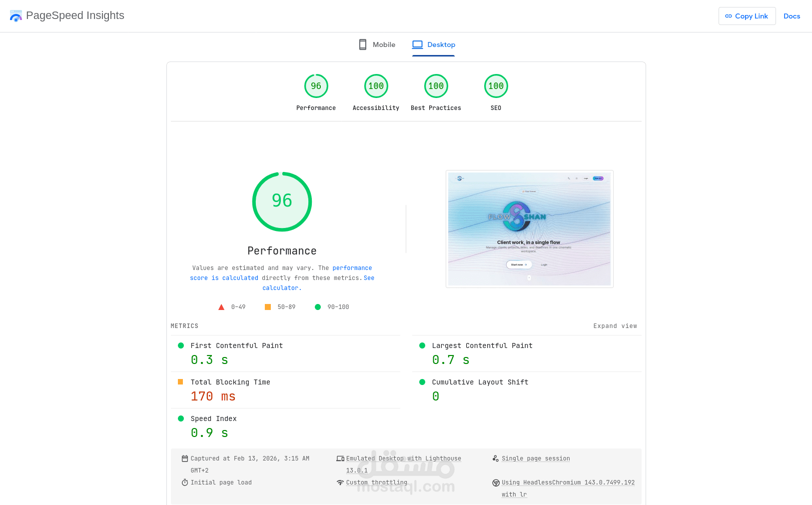Screen dimensions: 812x505
Task: Click the Total Blocking Time label
Action: coord(230,382)
